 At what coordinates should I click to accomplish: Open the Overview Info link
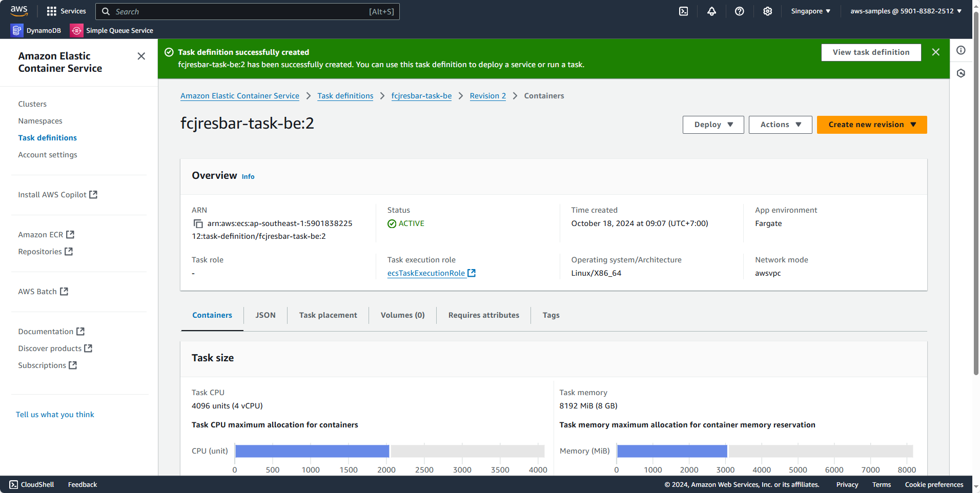248,177
